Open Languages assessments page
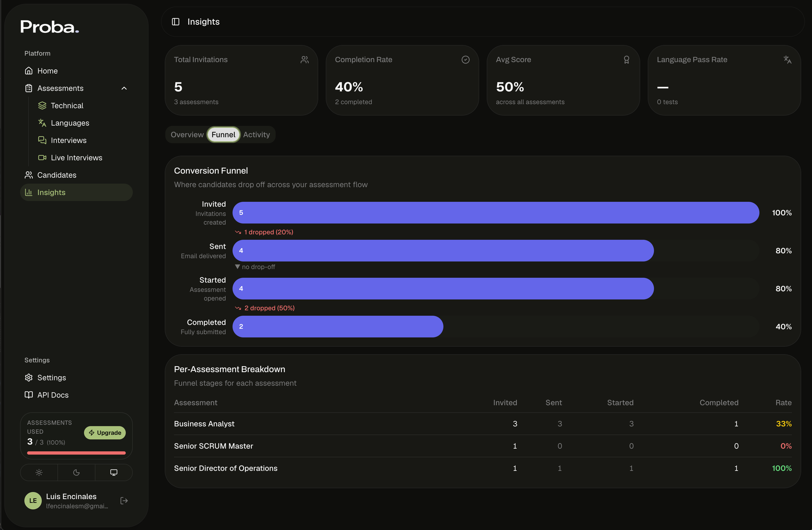The width and height of the screenshot is (812, 530). point(83,123)
